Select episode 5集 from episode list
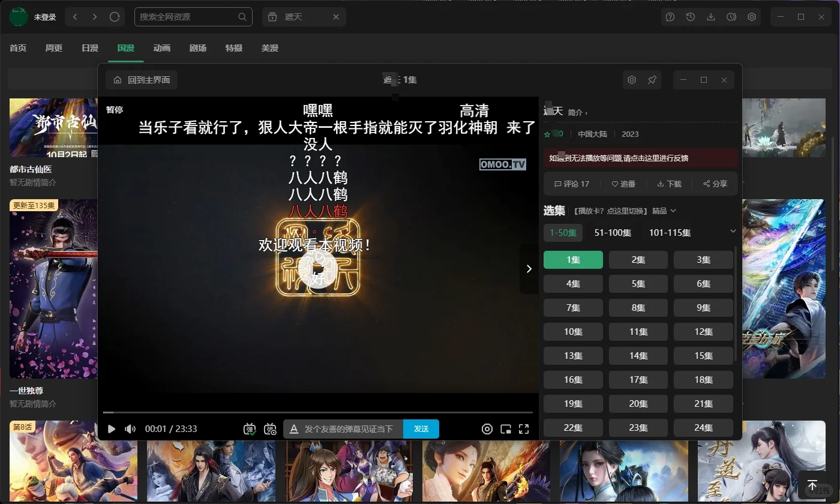Viewport: 840px width, 504px height. pos(638,283)
